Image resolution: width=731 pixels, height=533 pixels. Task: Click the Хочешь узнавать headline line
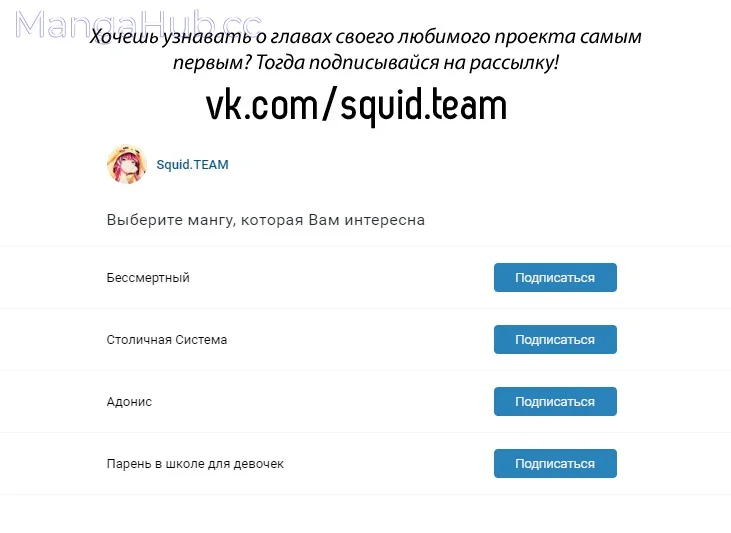point(366,37)
